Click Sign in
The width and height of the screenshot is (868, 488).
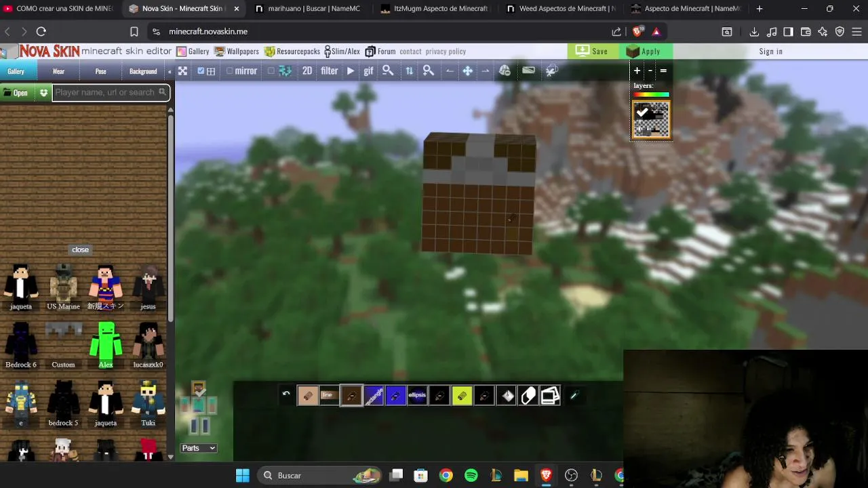coord(771,52)
